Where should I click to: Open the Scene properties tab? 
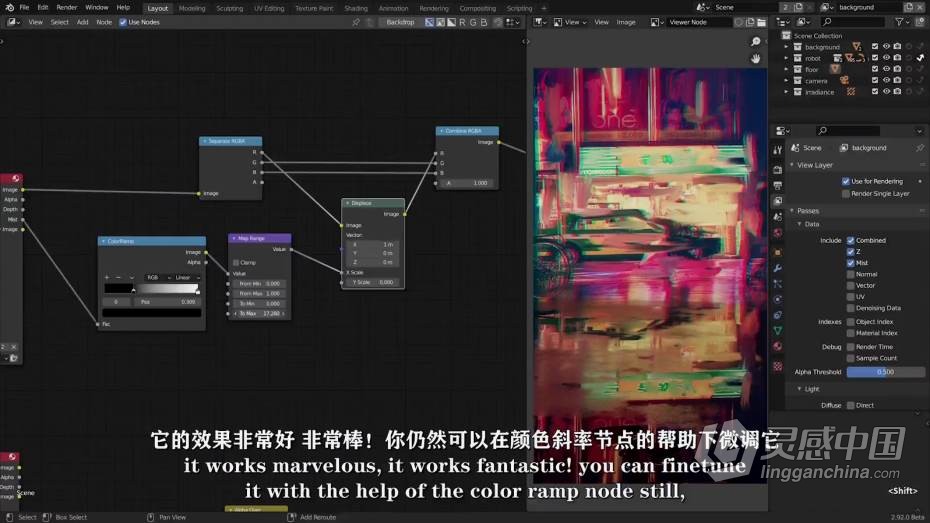778,217
